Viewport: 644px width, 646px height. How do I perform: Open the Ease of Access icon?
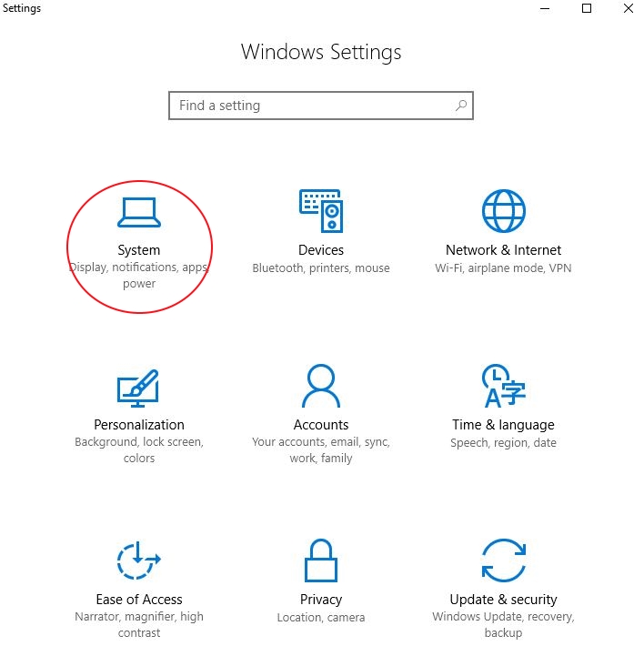click(x=139, y=560)
